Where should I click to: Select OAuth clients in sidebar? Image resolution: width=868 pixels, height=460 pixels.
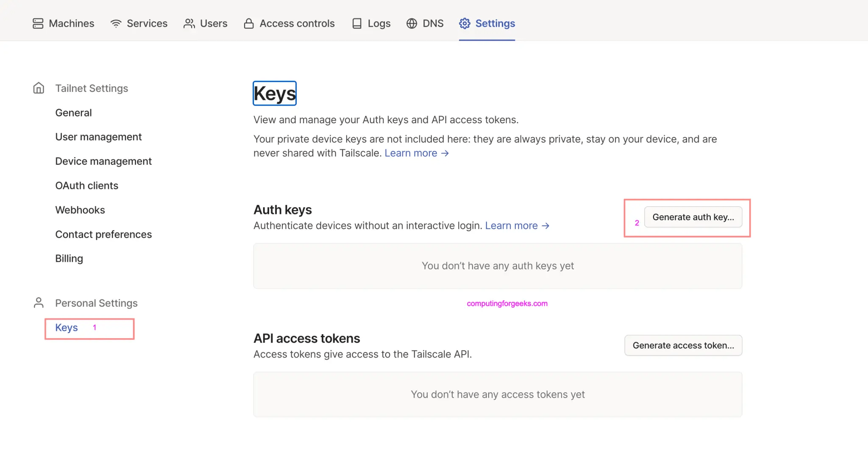coord(86,186)
